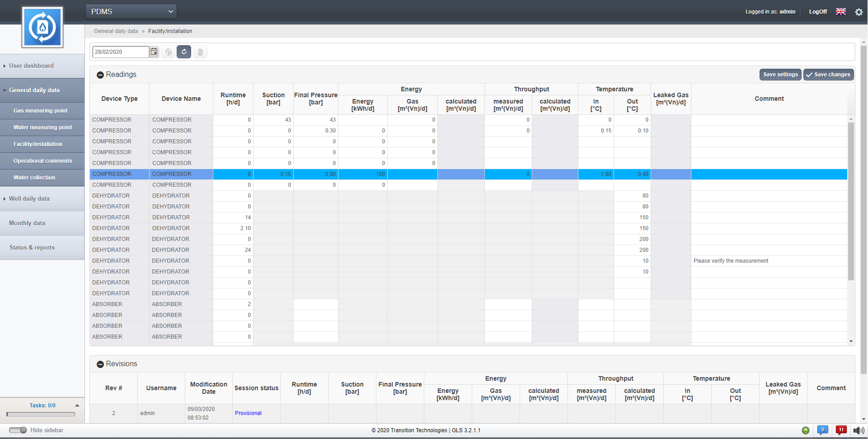This screenshot has width=868, height=439.
Task: Click the refresh data button
Action: coord(184,52)
